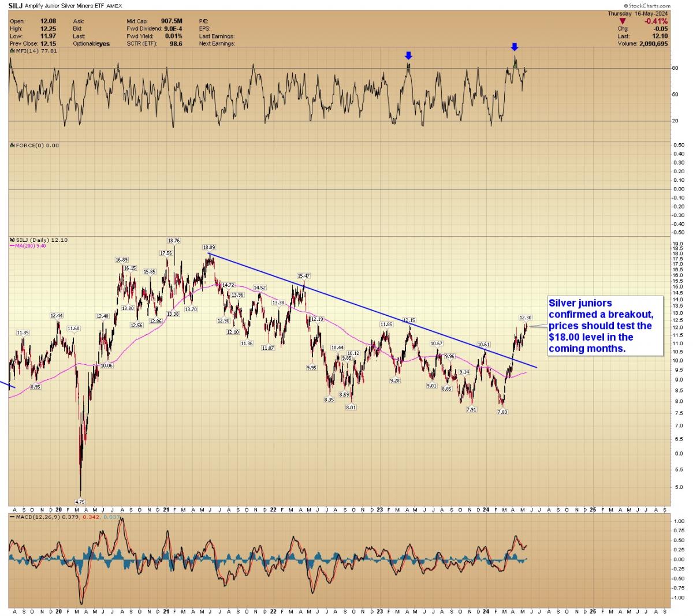The height and width of the screenshot is (616, 693).
Task: Click the 7.80 low price label
Action: 502,412
